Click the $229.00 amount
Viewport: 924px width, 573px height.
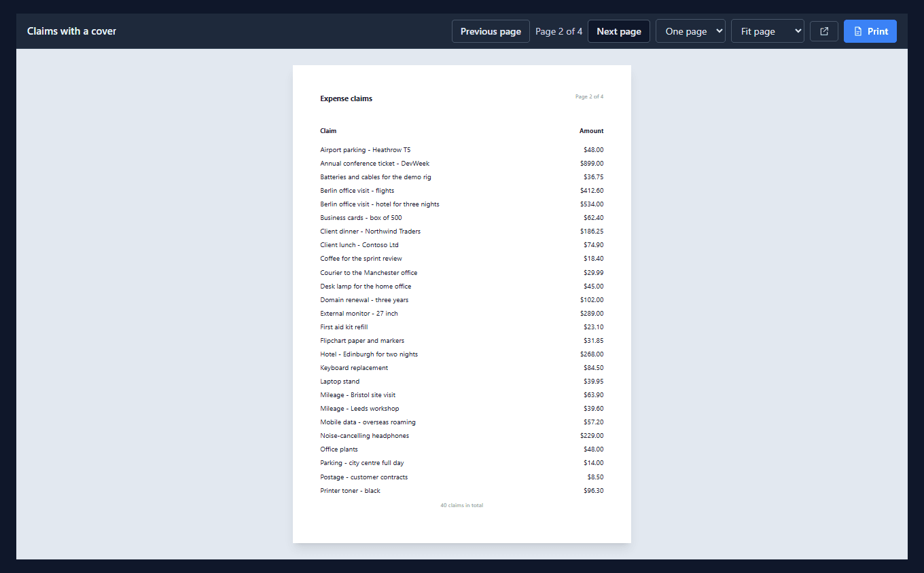(x=592, y=436)
